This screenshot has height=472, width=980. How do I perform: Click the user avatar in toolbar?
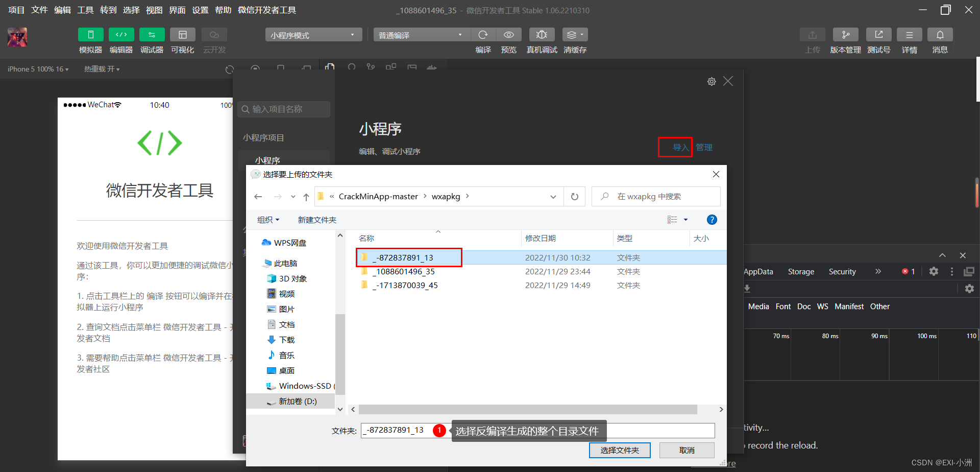pyautogui.click(x=17, y=37)
